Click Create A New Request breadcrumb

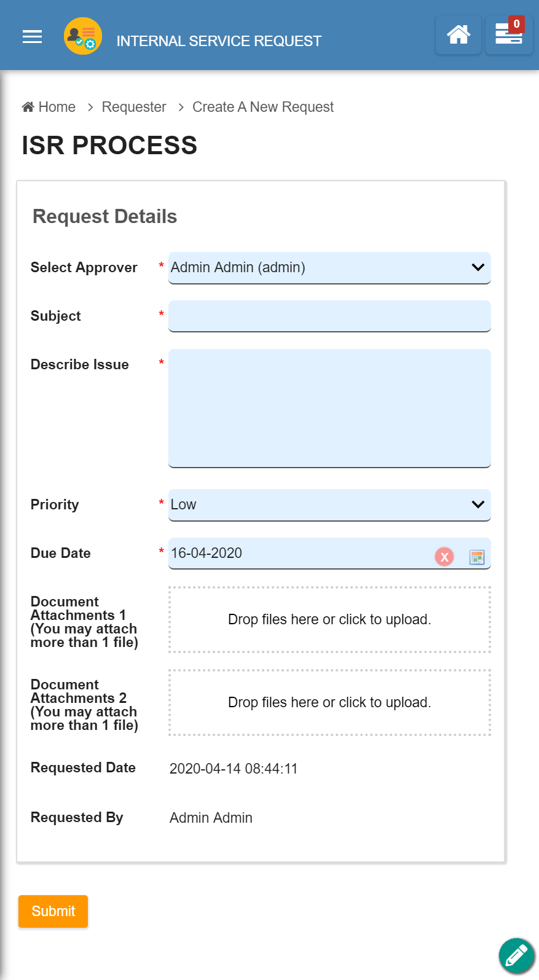pyautogui.click(x=263, y=107)
